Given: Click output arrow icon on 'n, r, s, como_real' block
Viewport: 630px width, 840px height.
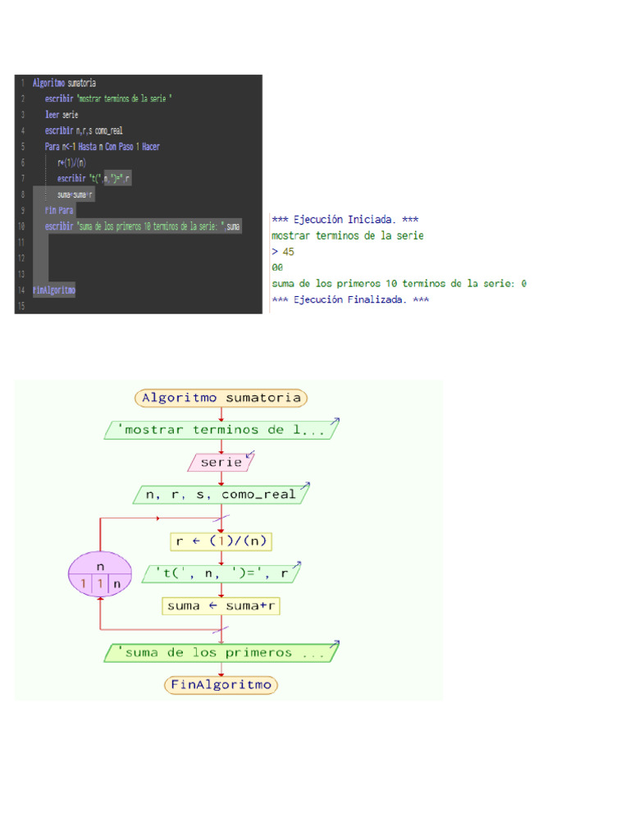Looking at the screenshot, I should point(305,486).
